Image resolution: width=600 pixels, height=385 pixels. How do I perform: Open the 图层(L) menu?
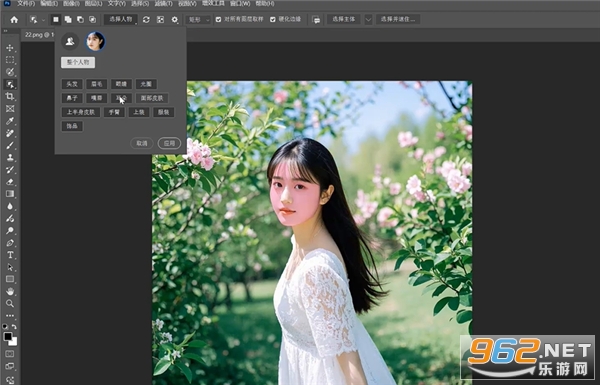93,3
